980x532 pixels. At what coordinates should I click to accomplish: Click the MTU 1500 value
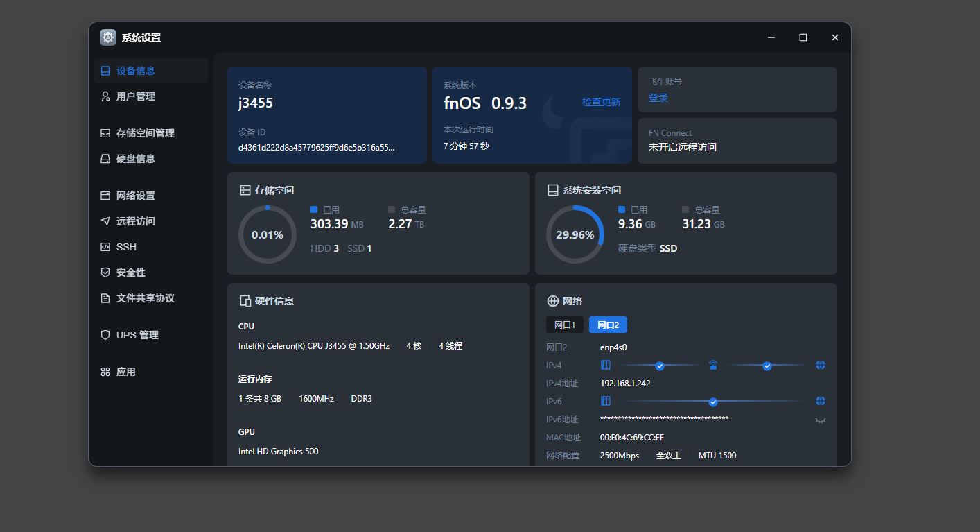click(717, 456)
